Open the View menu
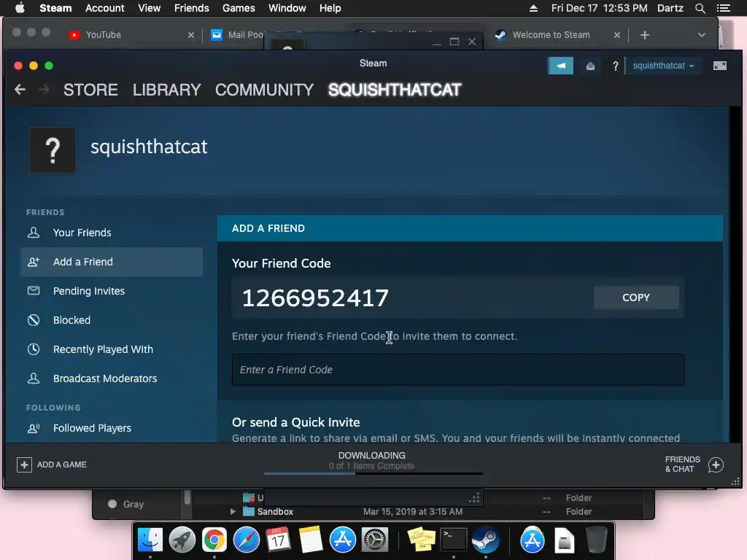 [149, 8]
